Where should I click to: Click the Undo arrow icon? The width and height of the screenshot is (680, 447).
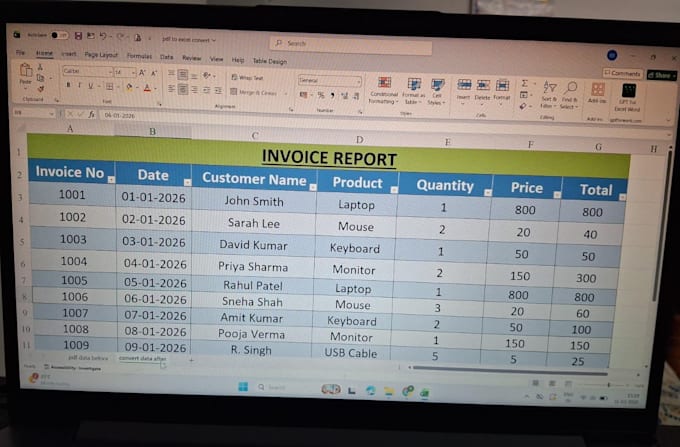click(x=103, y=36)
